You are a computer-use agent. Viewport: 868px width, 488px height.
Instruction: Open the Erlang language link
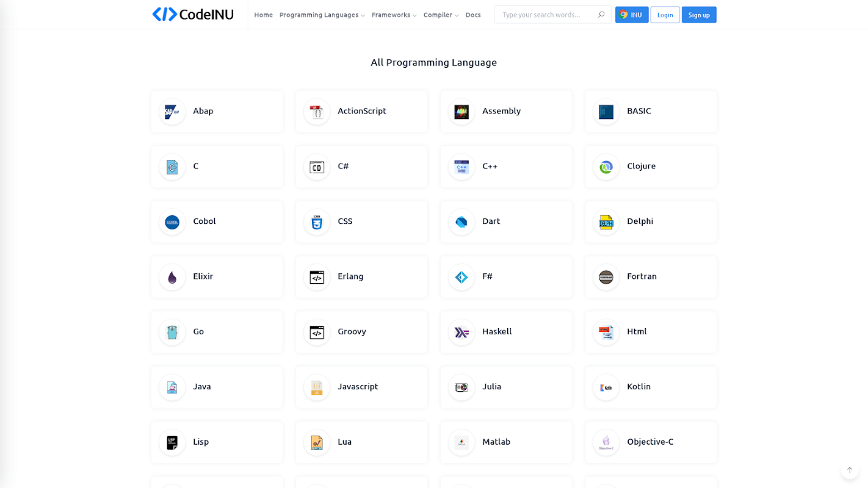350,276
